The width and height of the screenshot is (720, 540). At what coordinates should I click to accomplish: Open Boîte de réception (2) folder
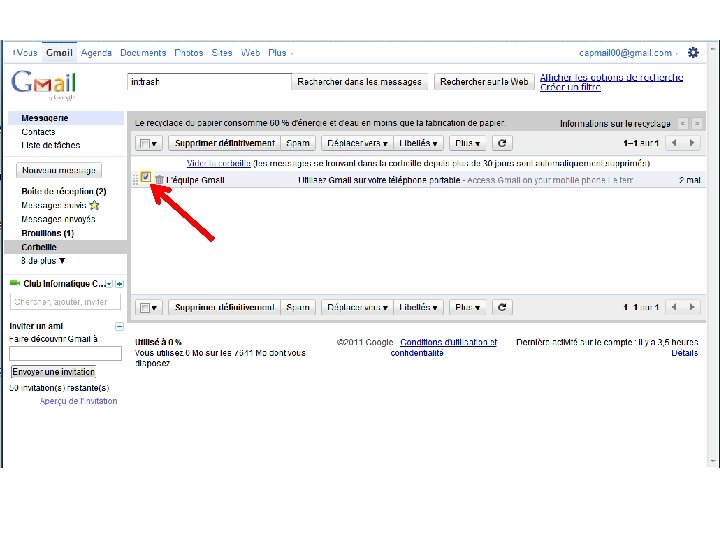[63, 191]
